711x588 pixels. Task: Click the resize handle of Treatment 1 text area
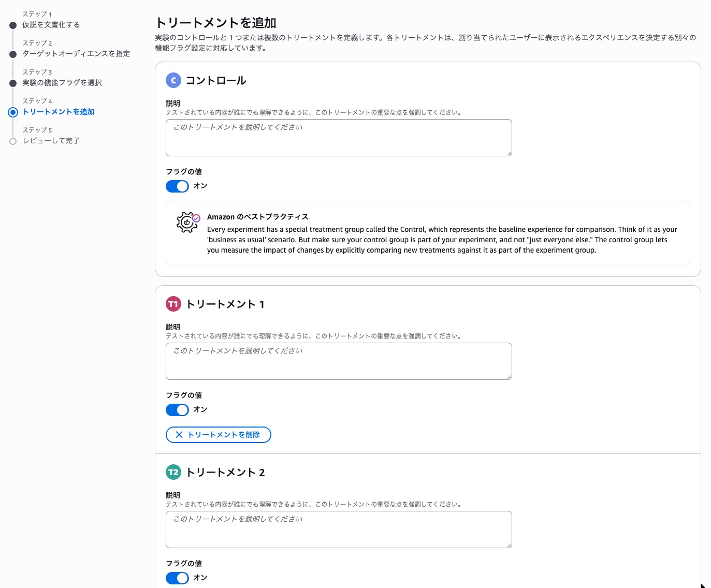(x=509, y=377)
